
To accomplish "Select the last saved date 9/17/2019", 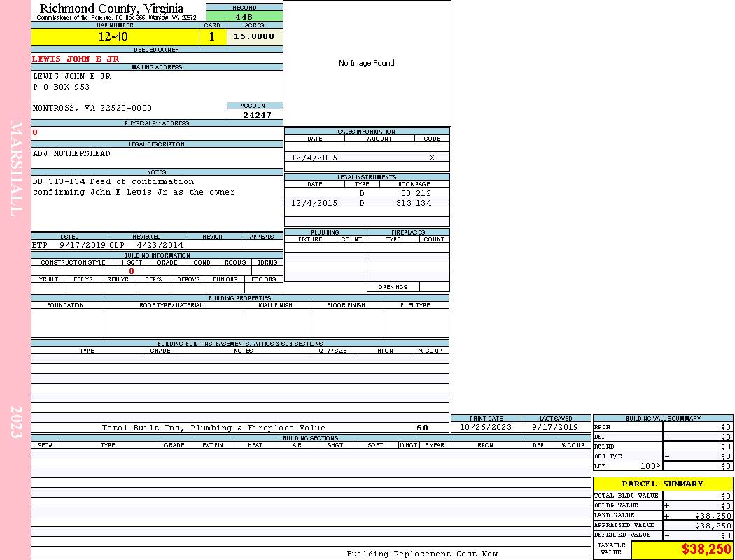I will [x=555, y=427].
